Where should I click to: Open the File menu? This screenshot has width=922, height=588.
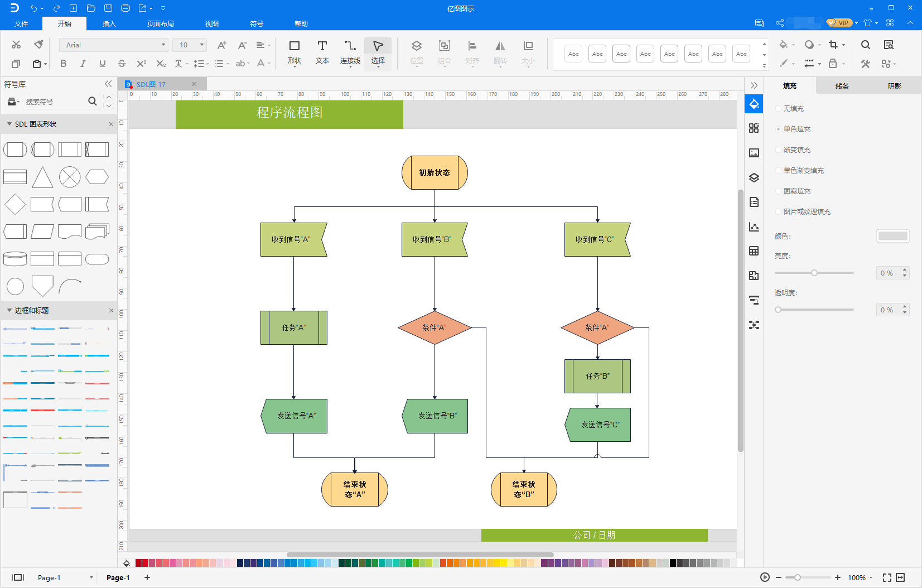[21, 23]
